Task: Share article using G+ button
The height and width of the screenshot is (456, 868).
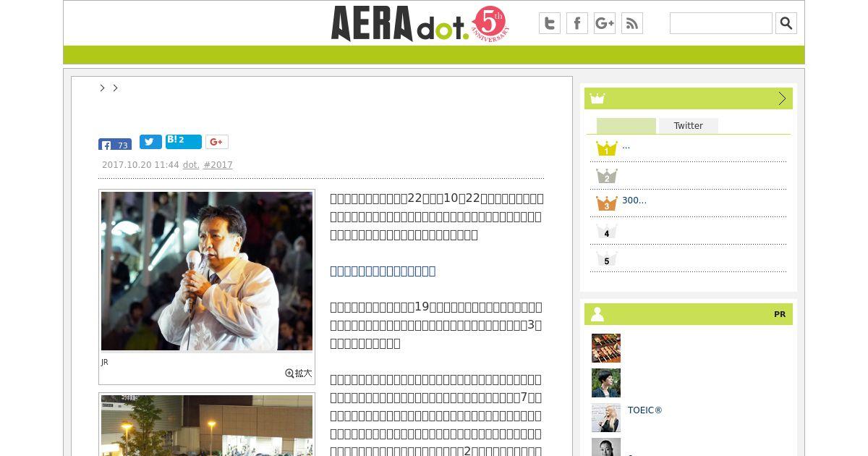Action: [x=217, y=142]
